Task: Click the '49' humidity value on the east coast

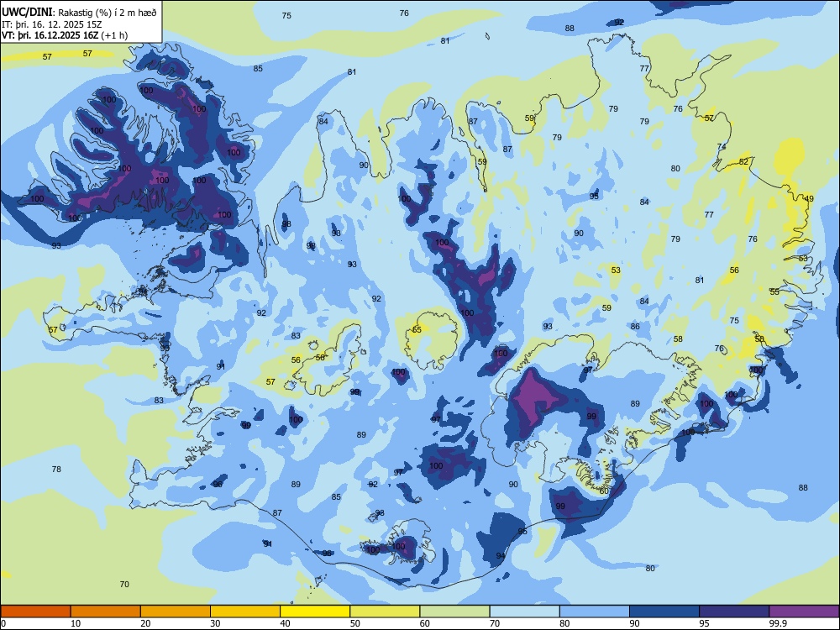Action: [x=809, y=199]
